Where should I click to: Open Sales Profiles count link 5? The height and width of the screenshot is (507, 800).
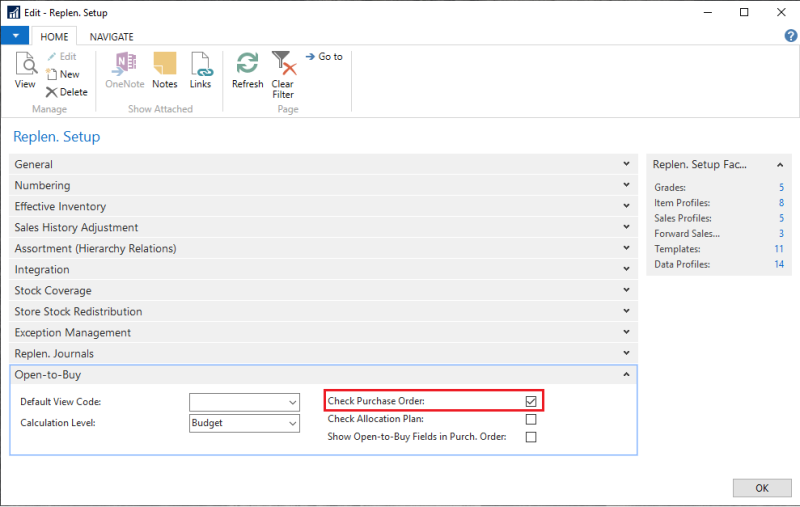[x=781, y=218]
